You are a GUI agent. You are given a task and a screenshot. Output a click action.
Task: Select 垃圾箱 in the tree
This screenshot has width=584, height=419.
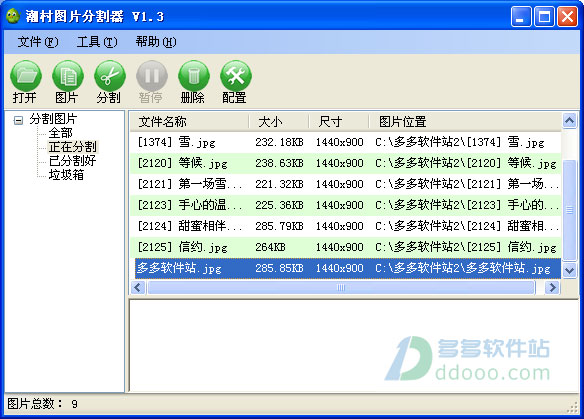click(x=66, y=174)
